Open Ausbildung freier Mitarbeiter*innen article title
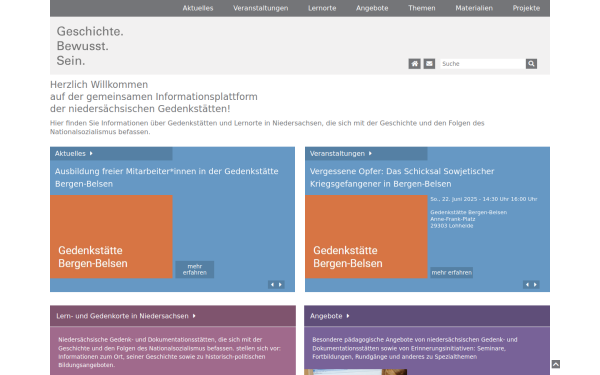Image resolution: width=600 pixels, height=375 pixels. [166, 178]
